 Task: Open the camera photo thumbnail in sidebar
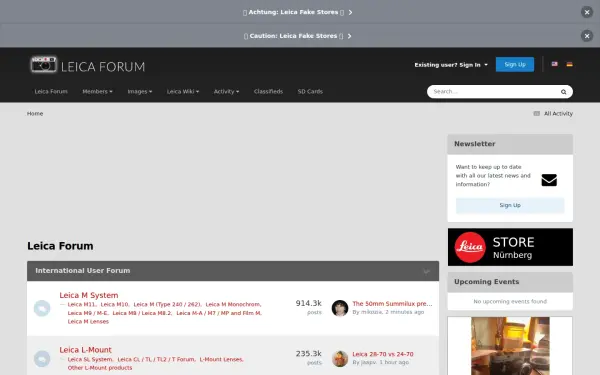[510, 346]
